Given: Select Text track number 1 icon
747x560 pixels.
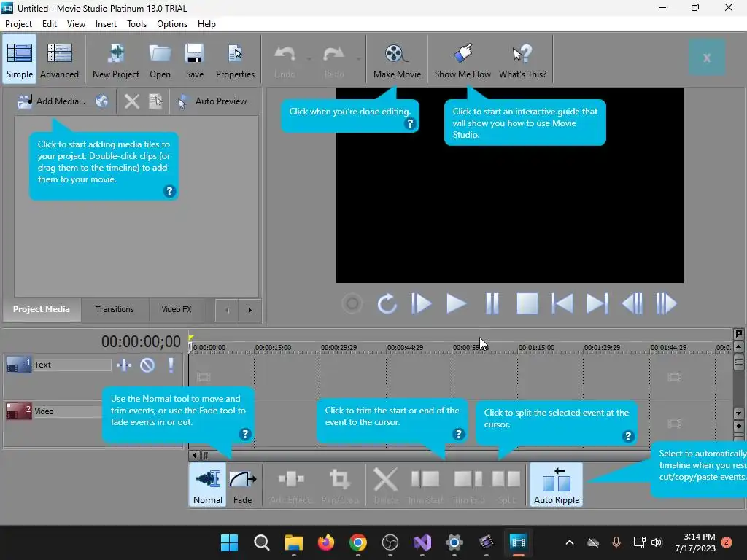Looking at the screenshot, I should point(18,365).
